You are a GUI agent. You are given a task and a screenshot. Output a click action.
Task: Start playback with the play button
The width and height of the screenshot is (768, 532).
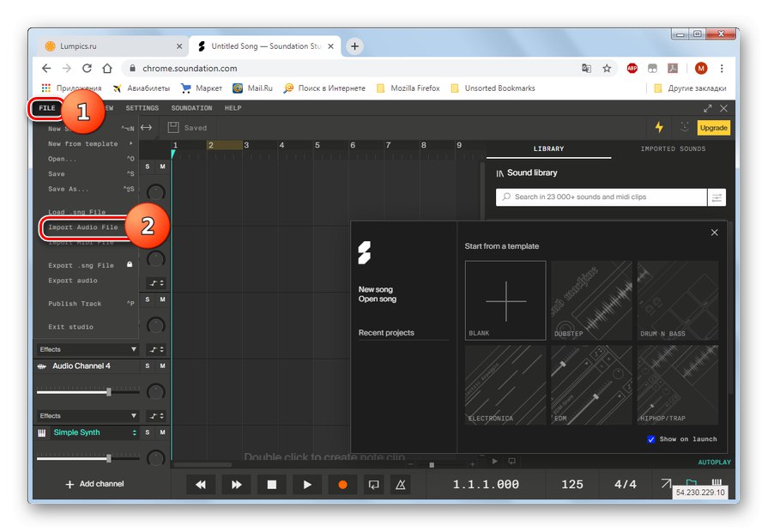pyautogui.click(x=307, y=485)
